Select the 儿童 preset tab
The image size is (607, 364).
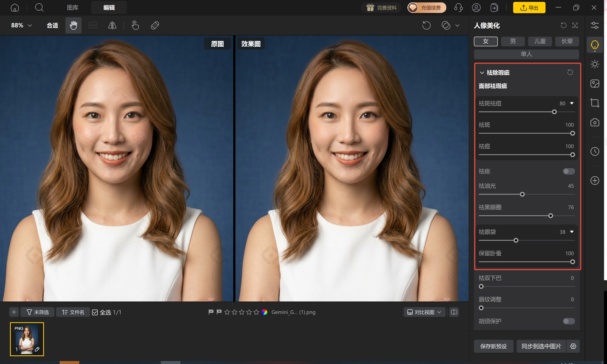[x=540, y=41]
